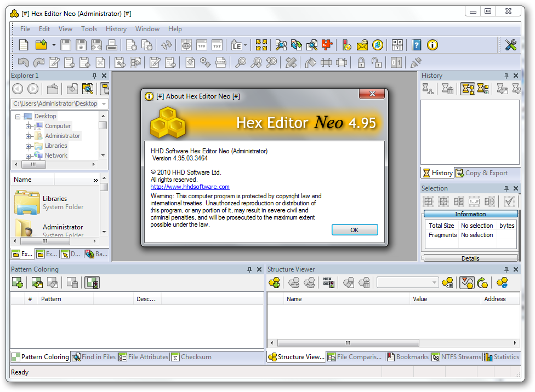Pin the Pattern Coloring panel
This screenshot has height=392, width=535.
[249, 269]
